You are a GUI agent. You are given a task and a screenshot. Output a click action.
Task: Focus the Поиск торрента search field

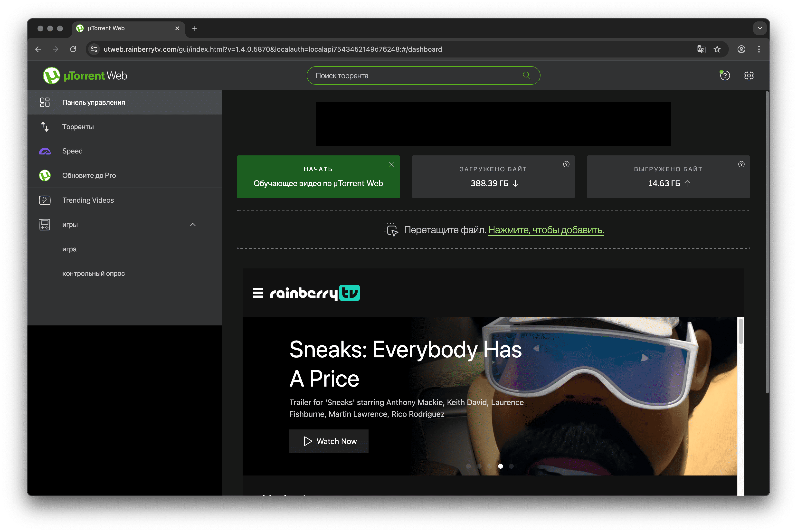423,75
